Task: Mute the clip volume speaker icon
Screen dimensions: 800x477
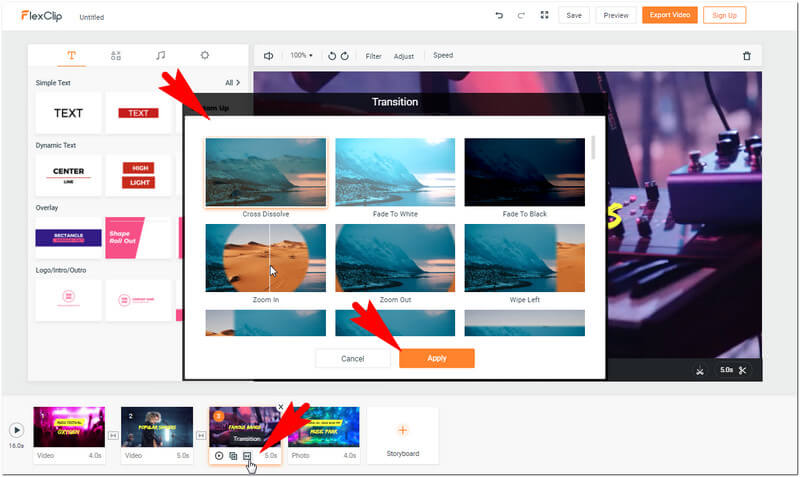Action: click(268, 56)
